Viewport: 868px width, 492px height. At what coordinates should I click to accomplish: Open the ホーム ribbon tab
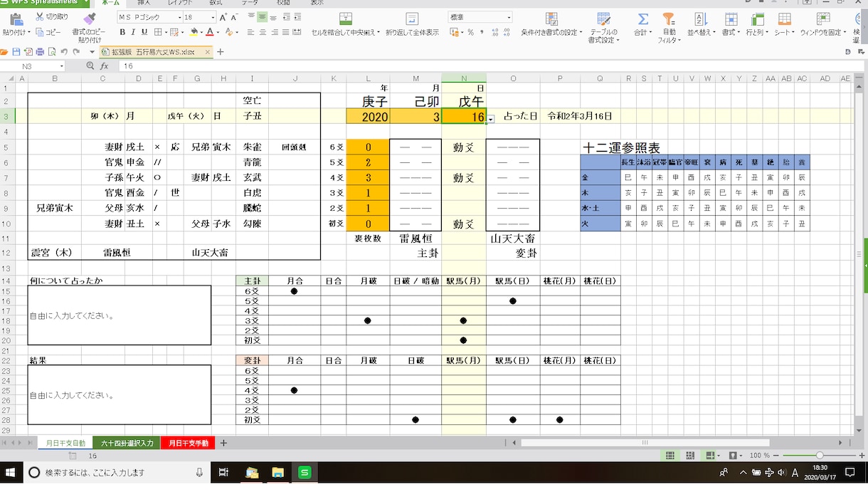pyautogui.click(x=110, y=3)
